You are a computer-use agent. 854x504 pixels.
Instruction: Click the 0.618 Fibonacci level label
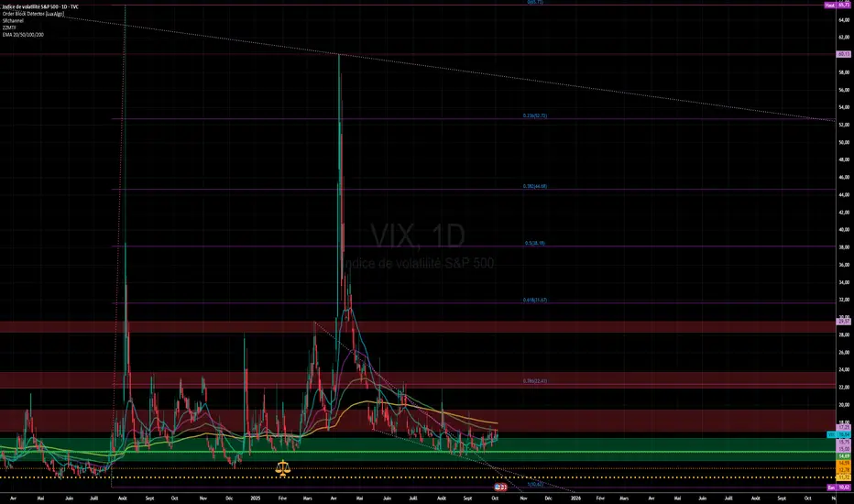[535, 300]
